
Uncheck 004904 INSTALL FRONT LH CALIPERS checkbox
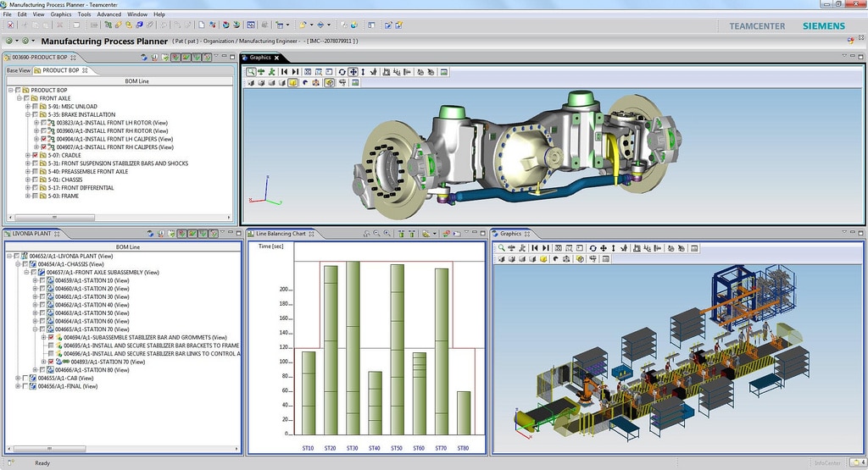coord(45,139)
